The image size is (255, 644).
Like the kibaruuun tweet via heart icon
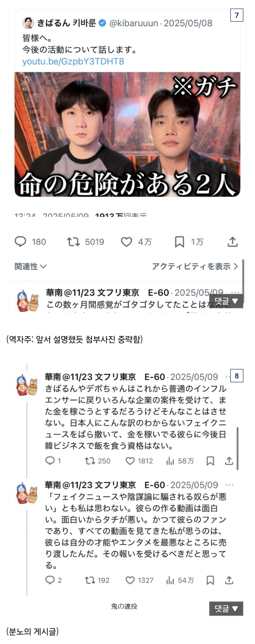[126, 242]
